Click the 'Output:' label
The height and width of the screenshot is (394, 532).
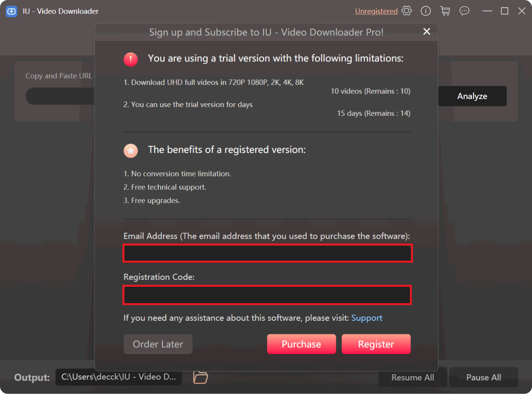(32, 377)
